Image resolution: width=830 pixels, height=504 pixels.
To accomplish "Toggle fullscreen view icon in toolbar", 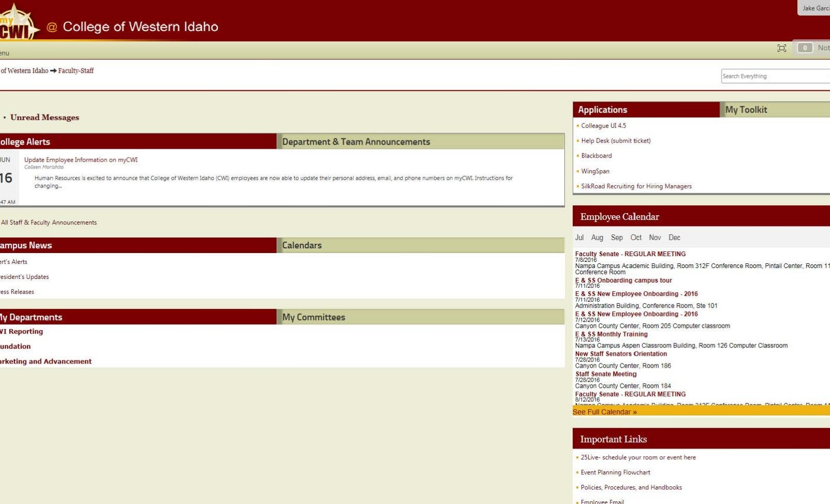I will (781, 48).
